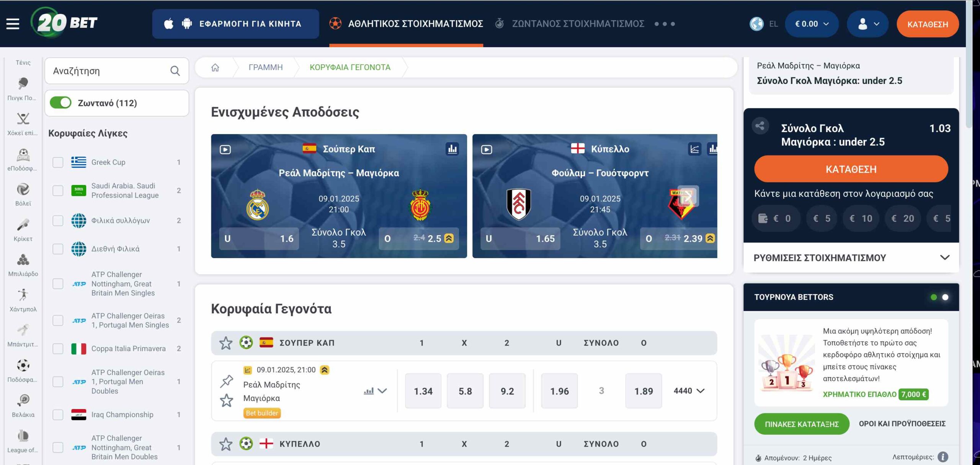The width and height of the screenshot is (980, 465).
Task: Open language globe selector
Action: tap(757, 24)
